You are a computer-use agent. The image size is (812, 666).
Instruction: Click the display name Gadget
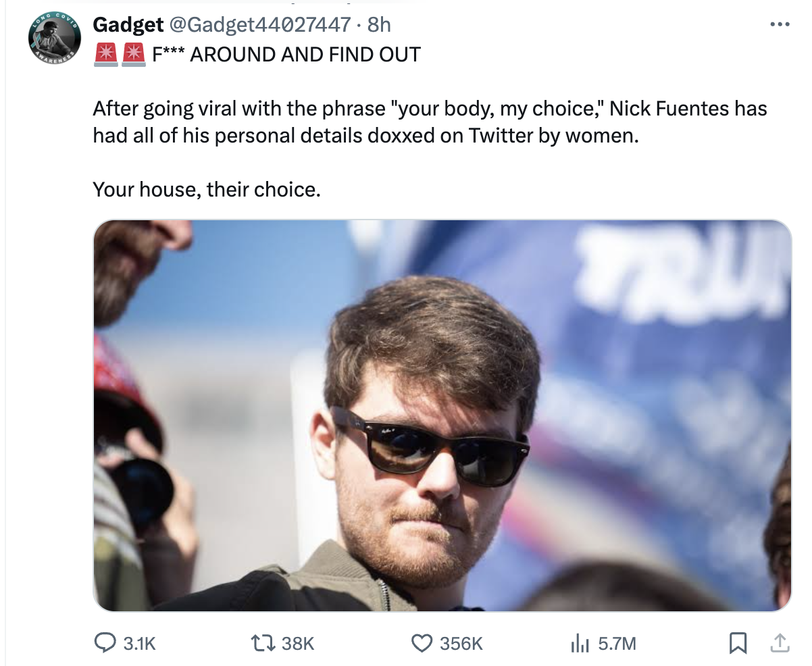128,25
